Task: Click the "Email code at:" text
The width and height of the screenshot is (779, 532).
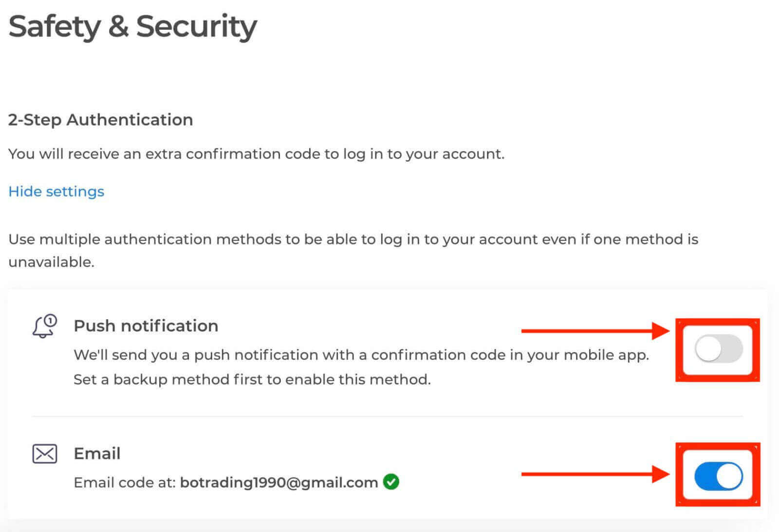Action: (x=125, y=482)
